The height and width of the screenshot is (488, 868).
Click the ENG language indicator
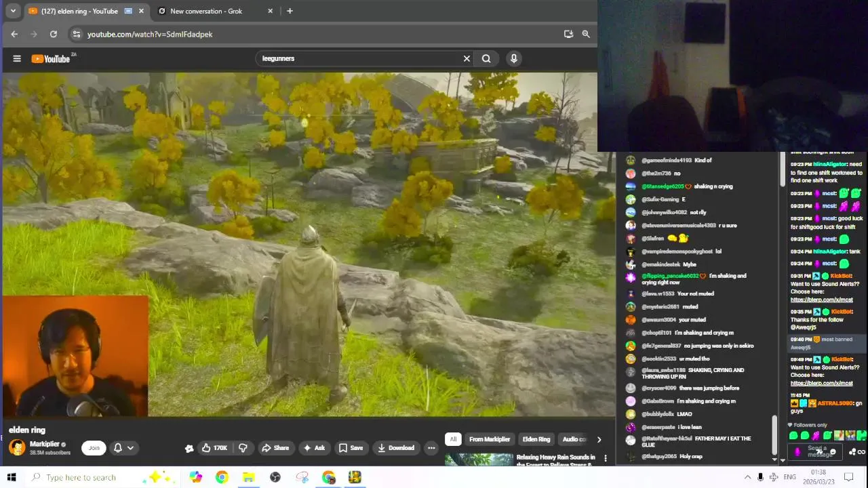(789, 477)
